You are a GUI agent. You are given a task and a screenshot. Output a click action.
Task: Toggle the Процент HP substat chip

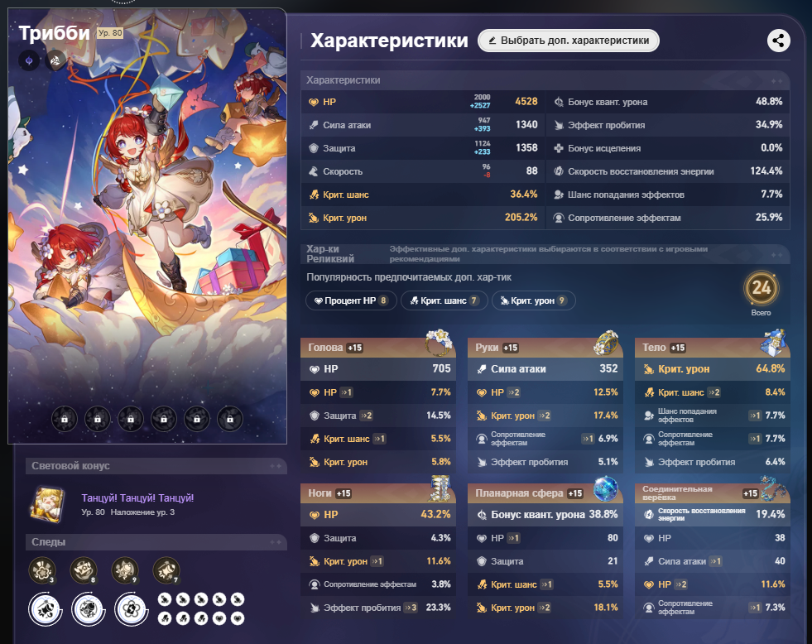point(351,300)
